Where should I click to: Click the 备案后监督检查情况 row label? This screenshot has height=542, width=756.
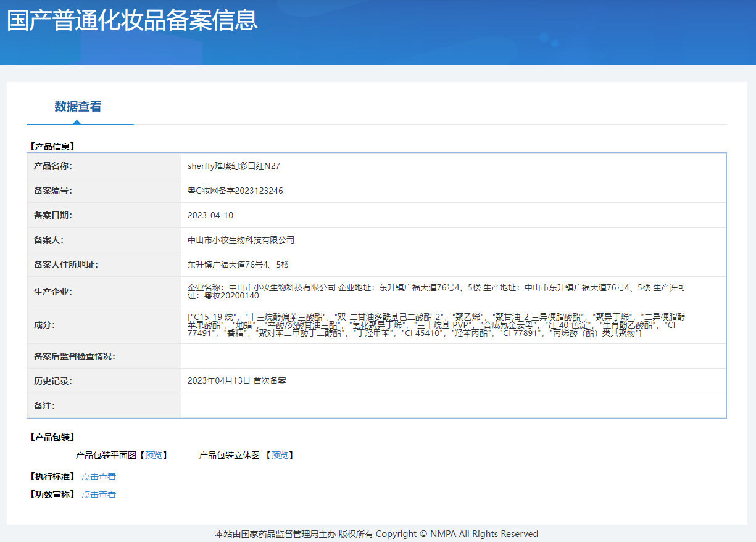75,356
